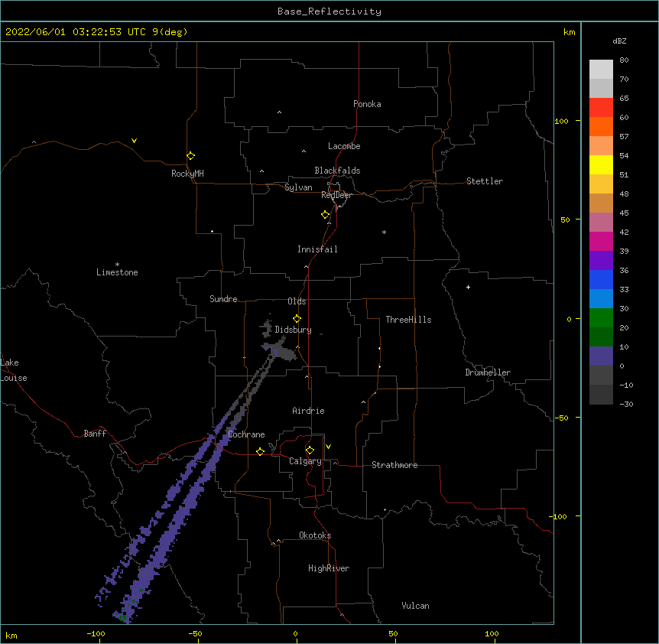This screenshot has width=659, height=644.
Task: Select the Innisfail label
Action: click(x=317, y=249)
